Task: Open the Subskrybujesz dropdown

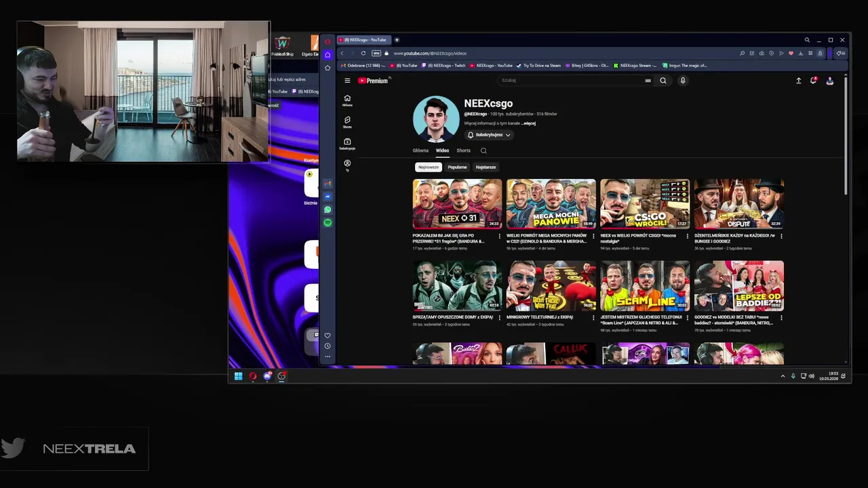Action: click(x=488, y=135)
